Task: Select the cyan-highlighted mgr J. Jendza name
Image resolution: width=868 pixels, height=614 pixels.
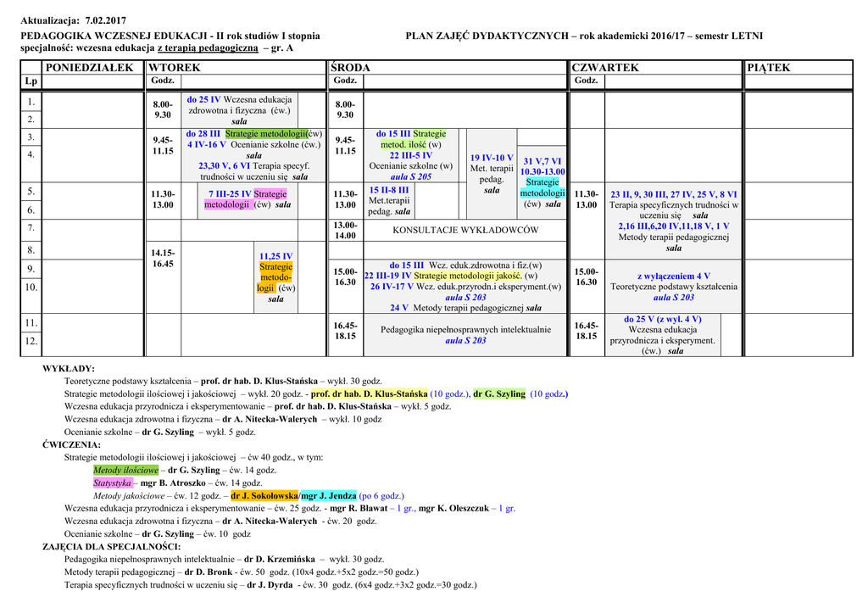Action: (x=328, y=496)
